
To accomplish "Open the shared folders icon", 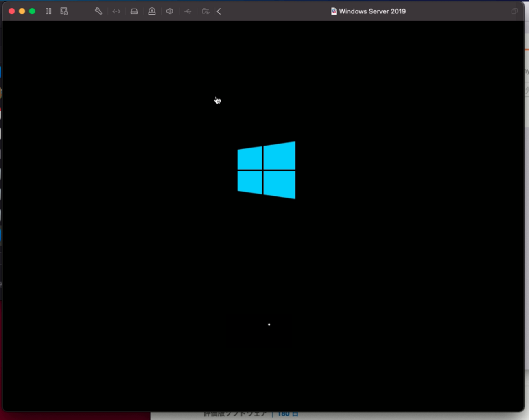I will [205, 11].
